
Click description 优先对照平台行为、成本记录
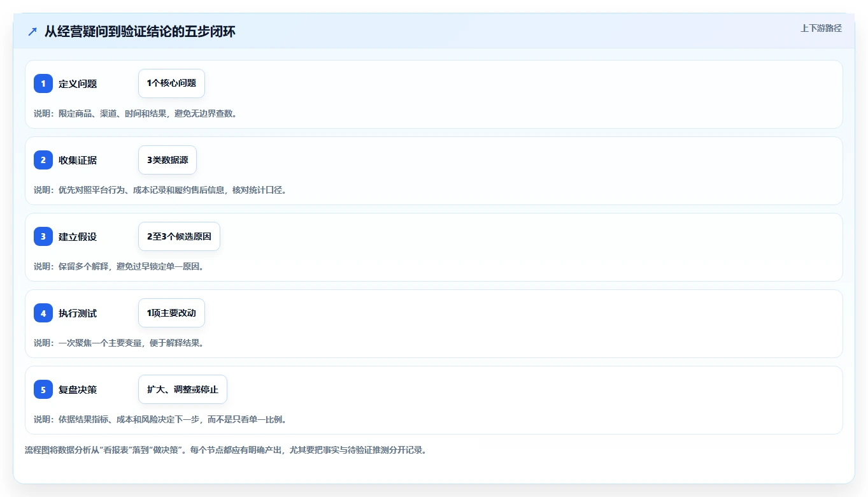point(160,190)
